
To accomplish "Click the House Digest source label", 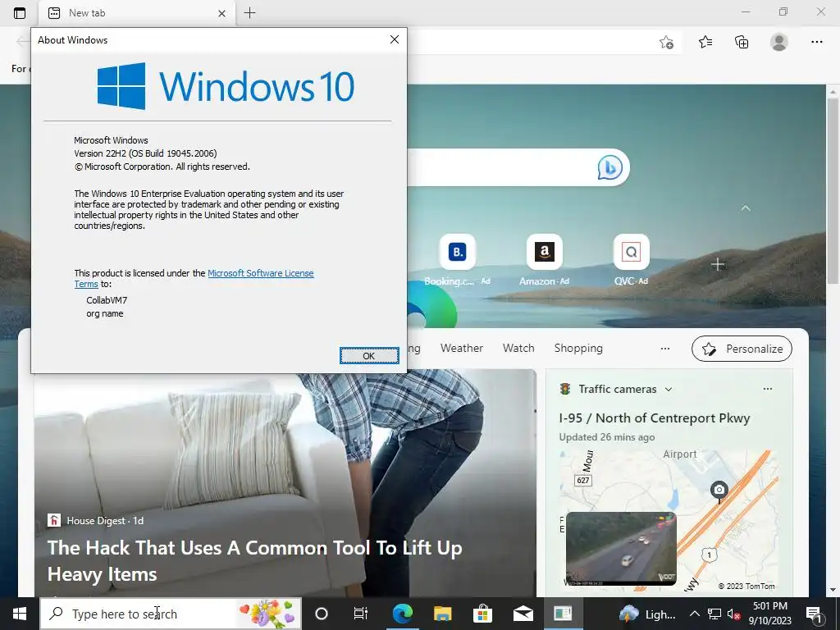I will coord(95,521).
